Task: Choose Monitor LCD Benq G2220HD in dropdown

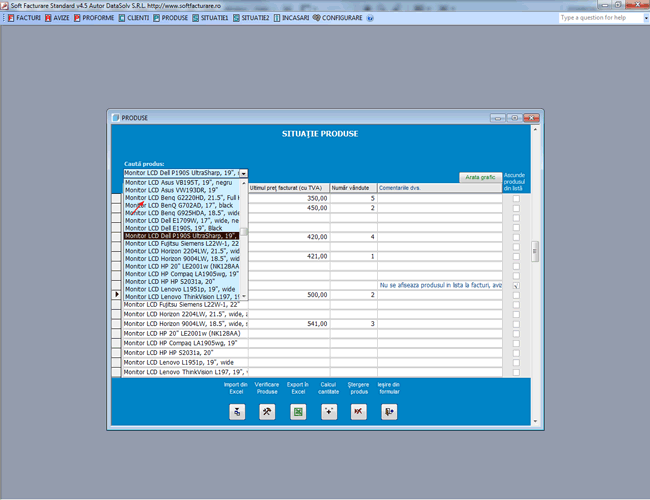Action: click(182, 198)
